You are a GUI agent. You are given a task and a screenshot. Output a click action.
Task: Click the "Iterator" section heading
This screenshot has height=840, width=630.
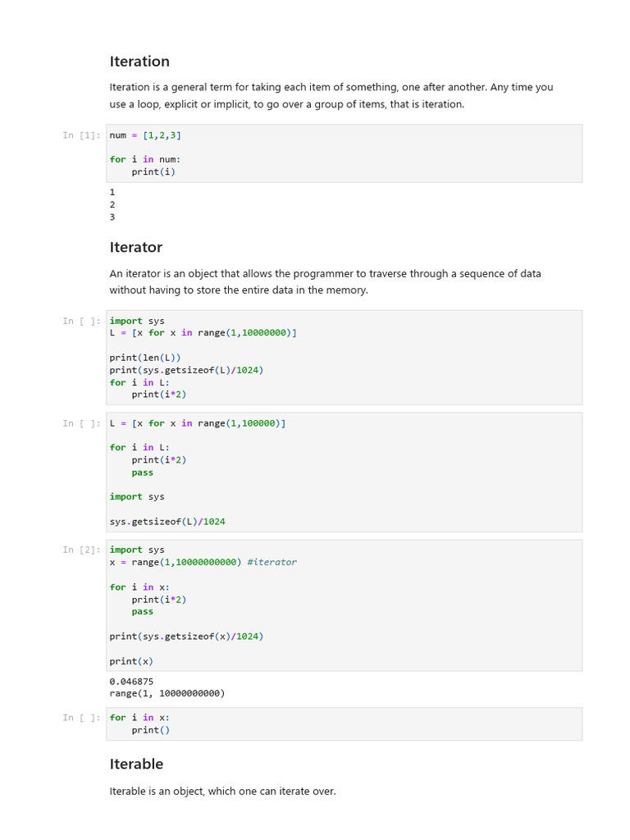(x=136, y=247)
